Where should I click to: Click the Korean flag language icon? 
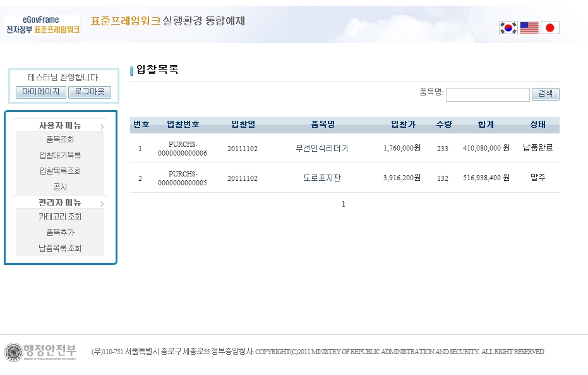508,28
